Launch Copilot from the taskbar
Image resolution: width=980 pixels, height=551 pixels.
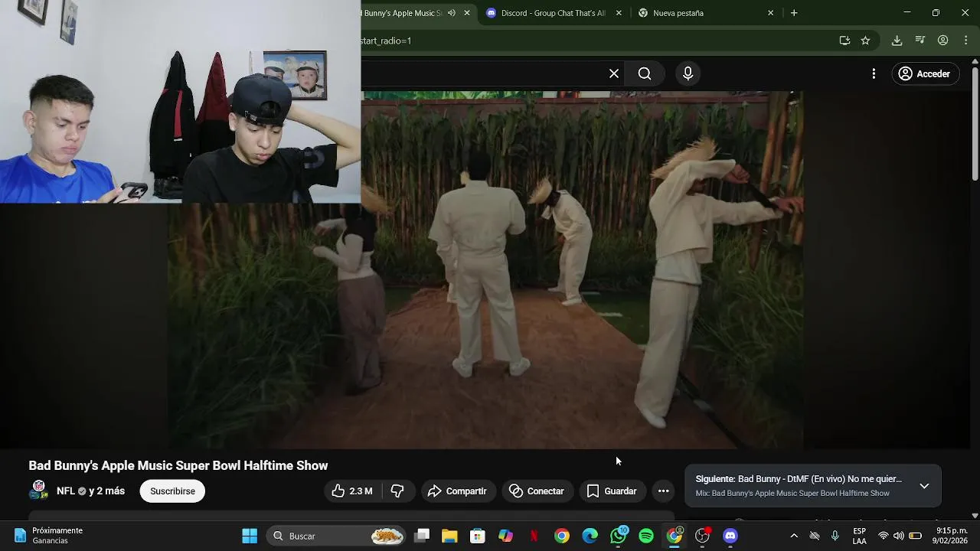tap(506, 536)
